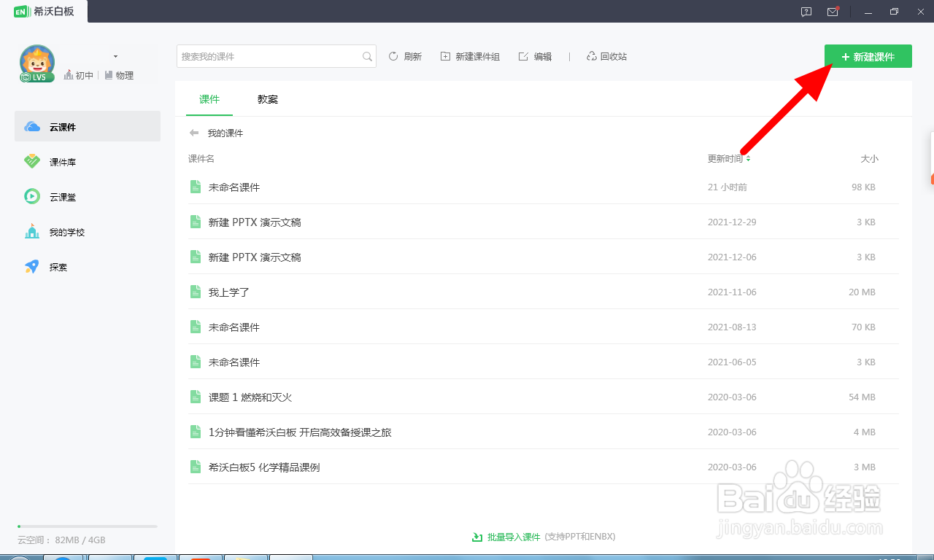The height and width of the screenshot is (560, 934).
Task: Focus the 搜索我的课件 search field
Action: [277, 56]
